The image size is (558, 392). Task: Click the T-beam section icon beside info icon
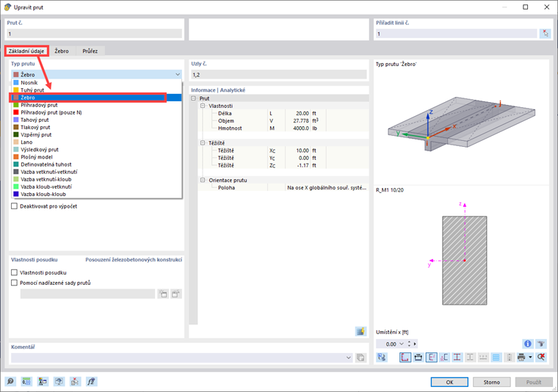[x=541, y=344]
